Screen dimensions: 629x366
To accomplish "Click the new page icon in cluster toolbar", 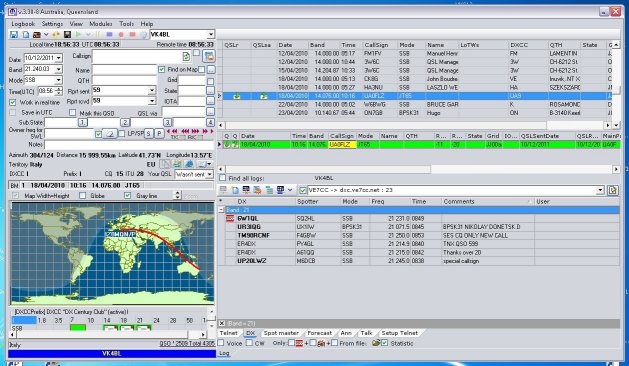I will (x=235, y=190).
